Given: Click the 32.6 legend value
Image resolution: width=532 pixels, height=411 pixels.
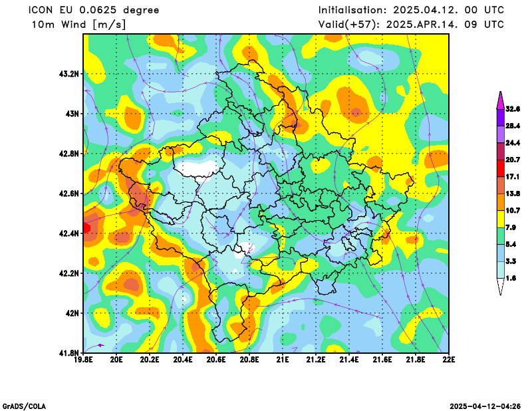Looking at the screenshot, I should 513,109.
